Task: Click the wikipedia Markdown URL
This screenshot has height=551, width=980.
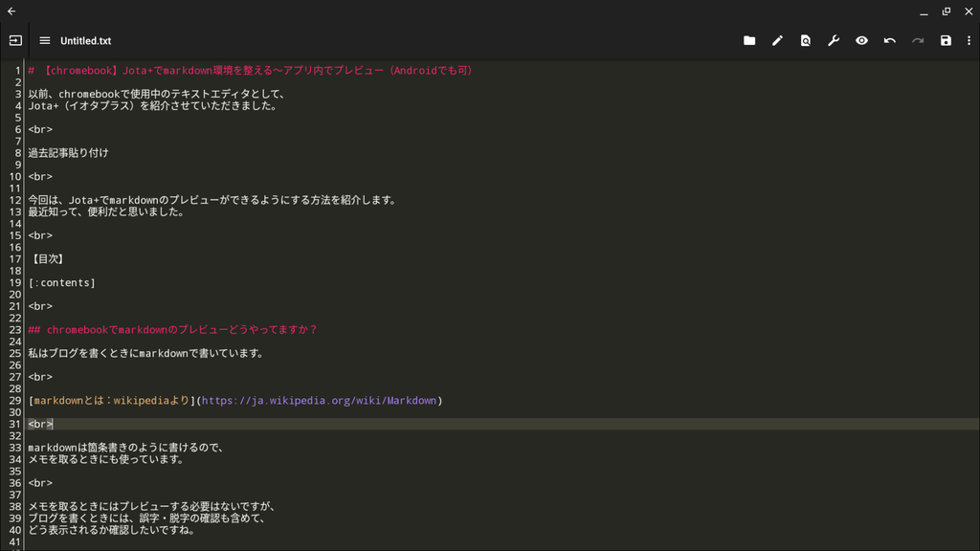Action: [319, 401]
